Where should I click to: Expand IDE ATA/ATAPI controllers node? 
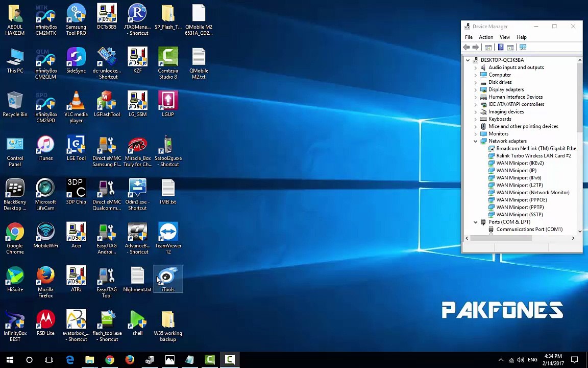pyautogui.click(x=476, y=104)
